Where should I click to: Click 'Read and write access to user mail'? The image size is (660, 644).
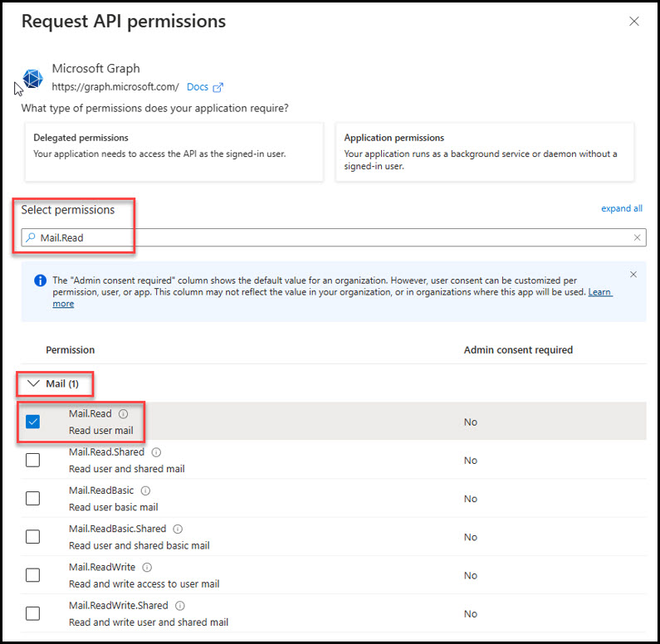(x=144, y=583)
